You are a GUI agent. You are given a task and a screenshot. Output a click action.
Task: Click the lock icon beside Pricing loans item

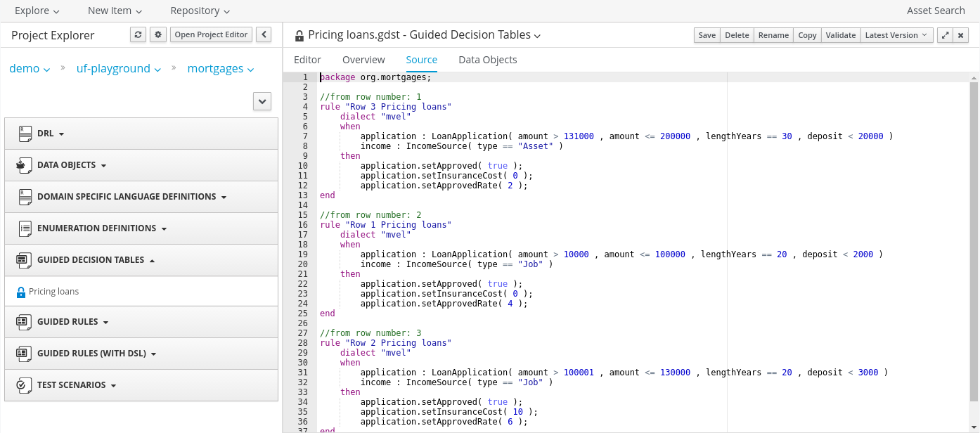(21, 292)
